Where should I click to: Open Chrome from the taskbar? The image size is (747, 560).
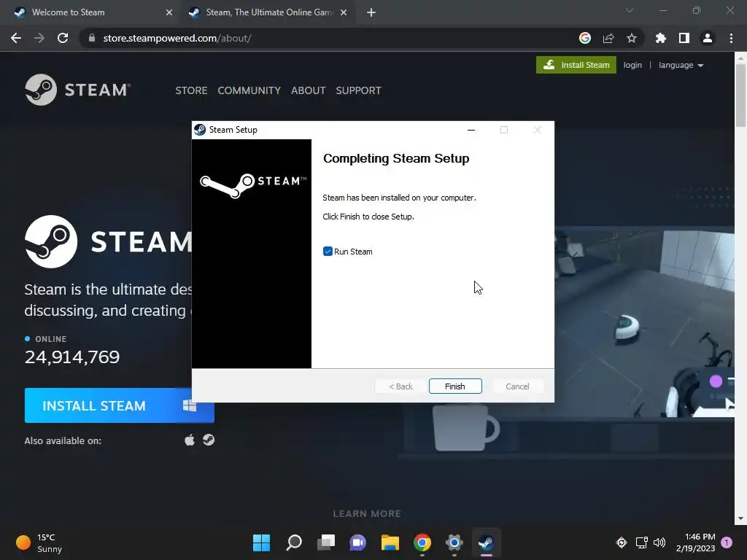coord(422,542)
